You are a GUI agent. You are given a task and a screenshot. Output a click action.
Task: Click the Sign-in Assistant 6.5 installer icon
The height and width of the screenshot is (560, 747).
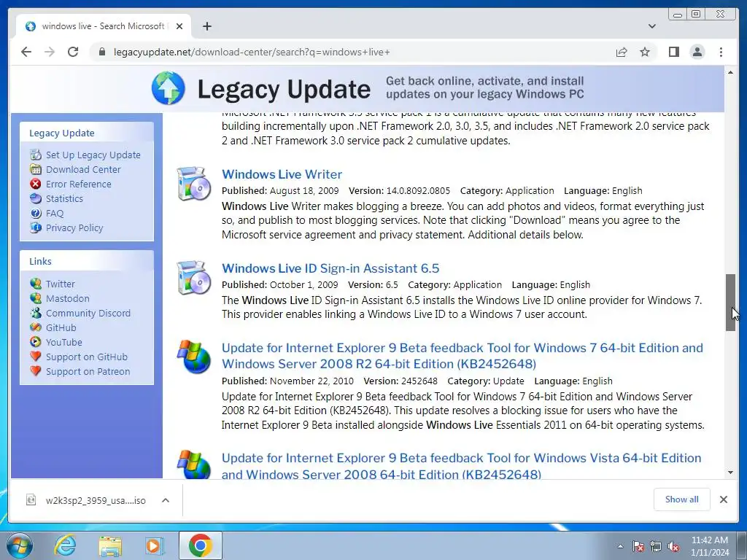coord(194,278)
